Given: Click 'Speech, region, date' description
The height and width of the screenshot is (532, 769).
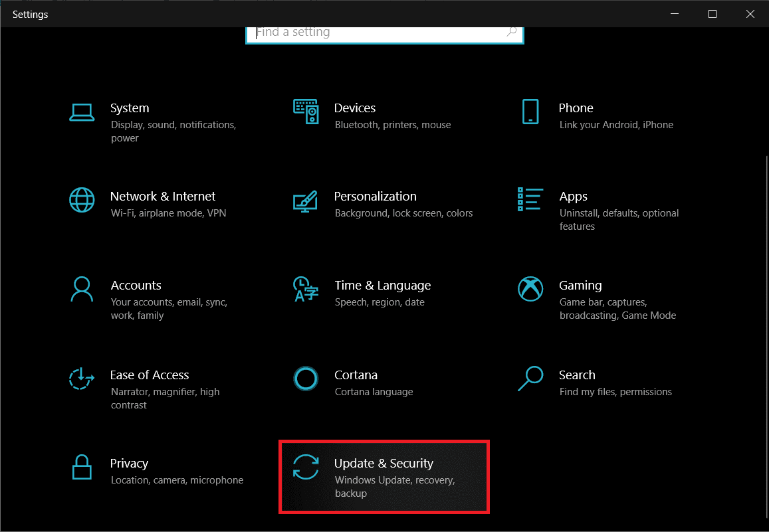Looking at the screenshot, I should (x=380, y=302).
